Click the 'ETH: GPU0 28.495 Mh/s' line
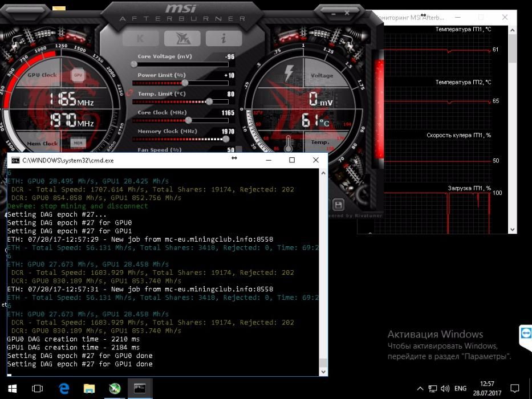532x399 pixels. (88, 181)
